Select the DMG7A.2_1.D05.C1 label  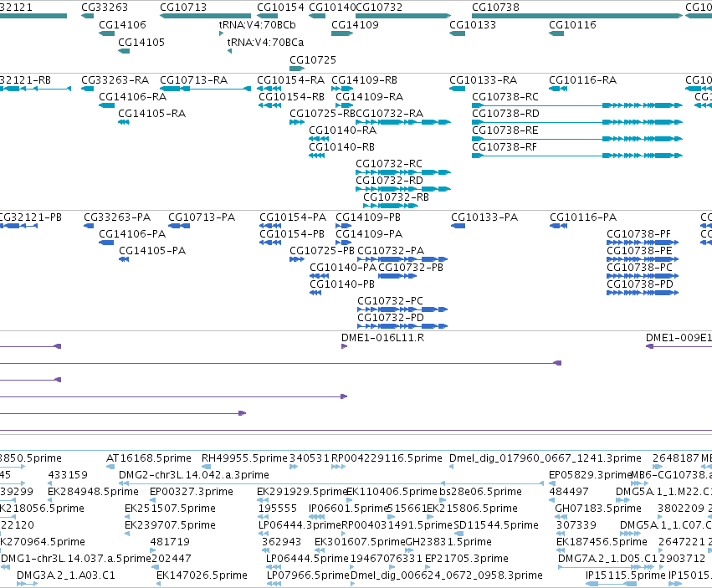[607, 559]
